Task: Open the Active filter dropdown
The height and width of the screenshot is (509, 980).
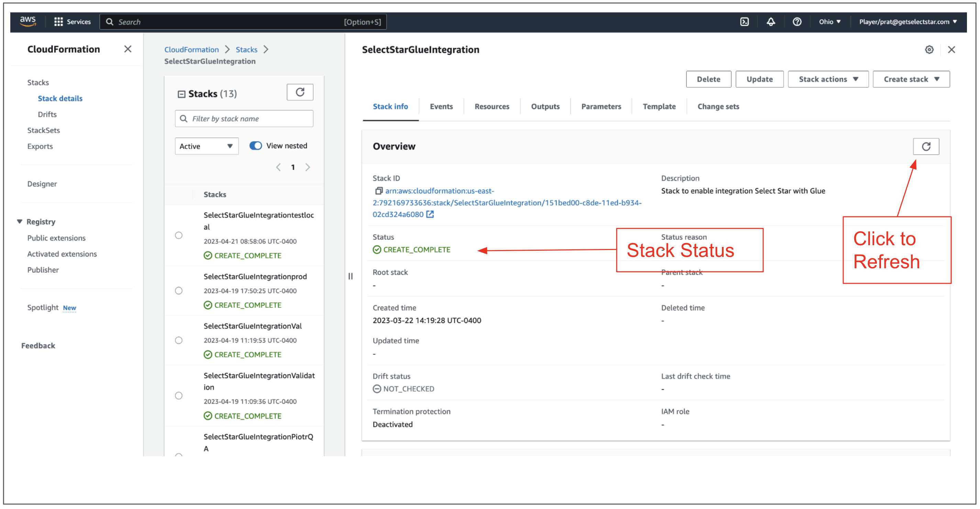Action: (207, 146)
